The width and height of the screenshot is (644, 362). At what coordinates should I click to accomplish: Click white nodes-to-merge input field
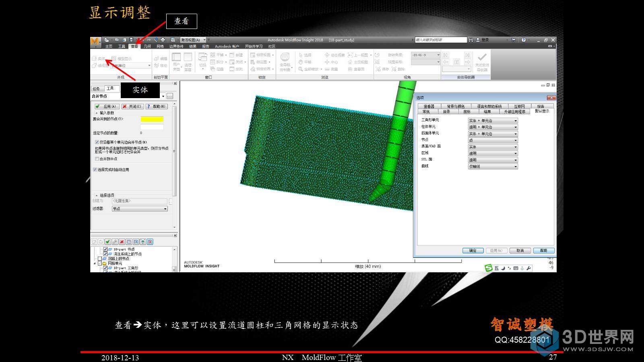tap(152, 127)
